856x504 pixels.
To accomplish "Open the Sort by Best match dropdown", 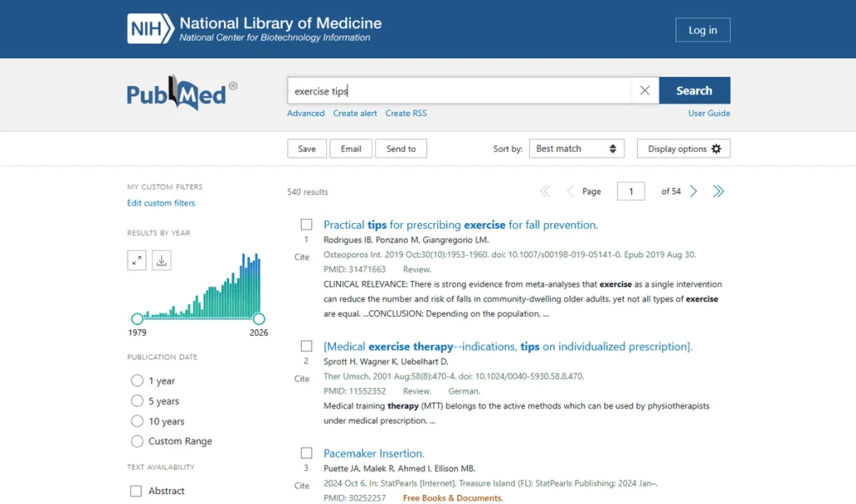I will click(x=577, y=149).
